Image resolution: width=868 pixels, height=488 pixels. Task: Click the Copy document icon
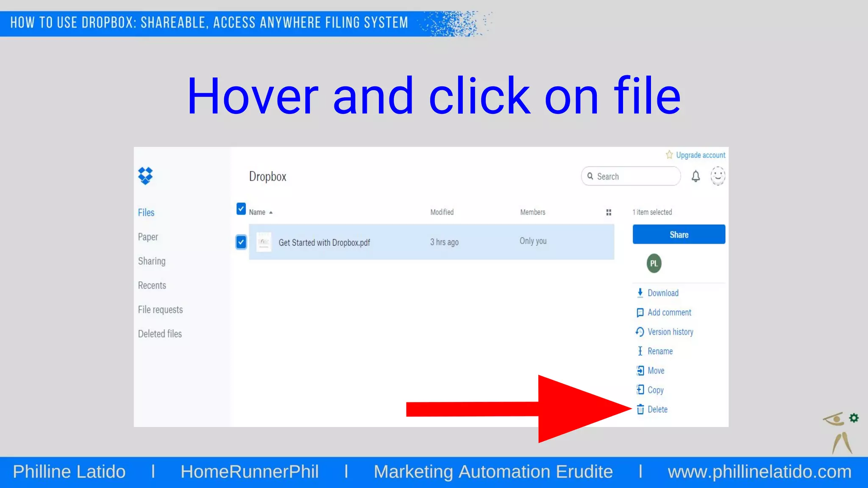pyautogui.click(x=640, y=390)
